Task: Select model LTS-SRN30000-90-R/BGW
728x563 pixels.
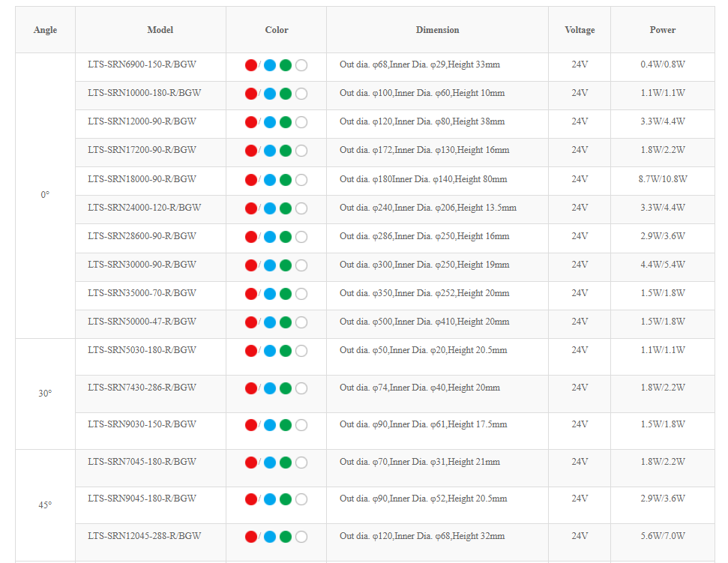Action: pyautogui.click(x=142, y=265)
